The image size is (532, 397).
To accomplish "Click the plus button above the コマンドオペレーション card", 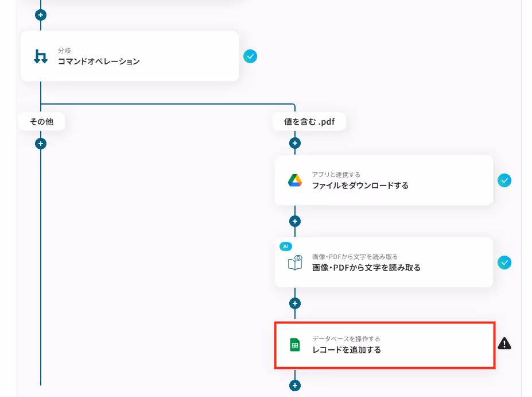I will [x=41, y=15].
